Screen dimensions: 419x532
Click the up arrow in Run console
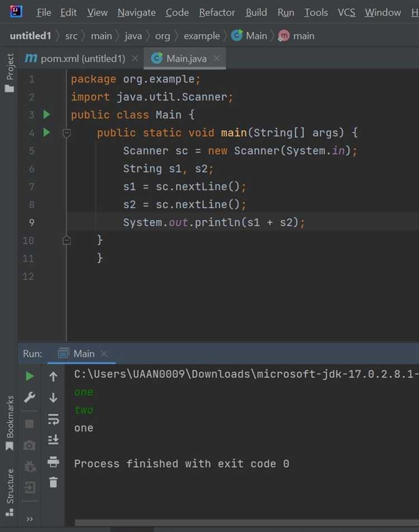pos(53,377)
